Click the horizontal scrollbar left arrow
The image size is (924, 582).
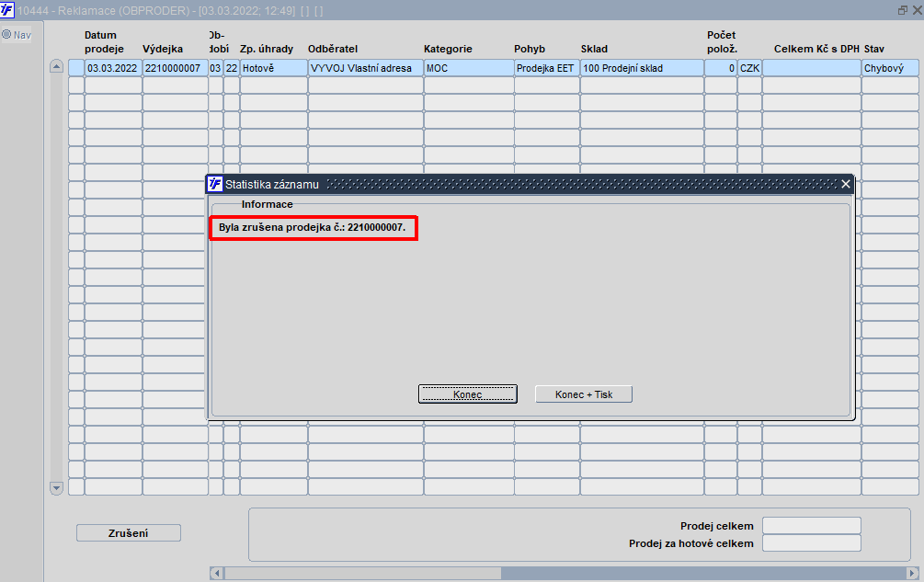(217, 573)
